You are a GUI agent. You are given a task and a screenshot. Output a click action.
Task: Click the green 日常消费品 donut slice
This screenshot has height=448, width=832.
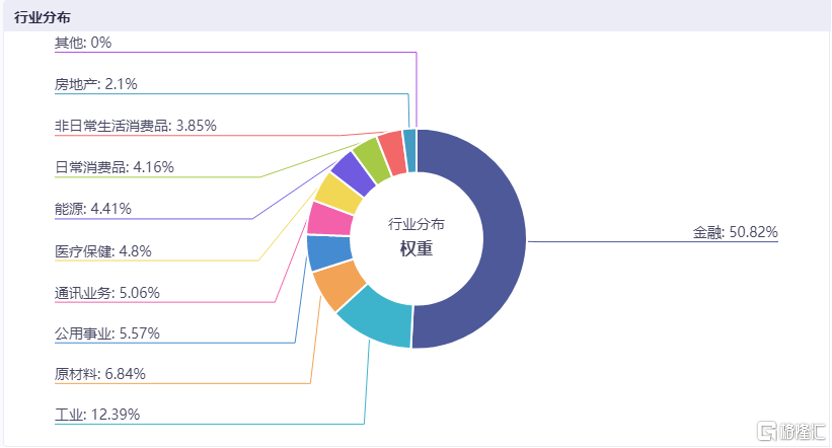[x=372, y=161]
